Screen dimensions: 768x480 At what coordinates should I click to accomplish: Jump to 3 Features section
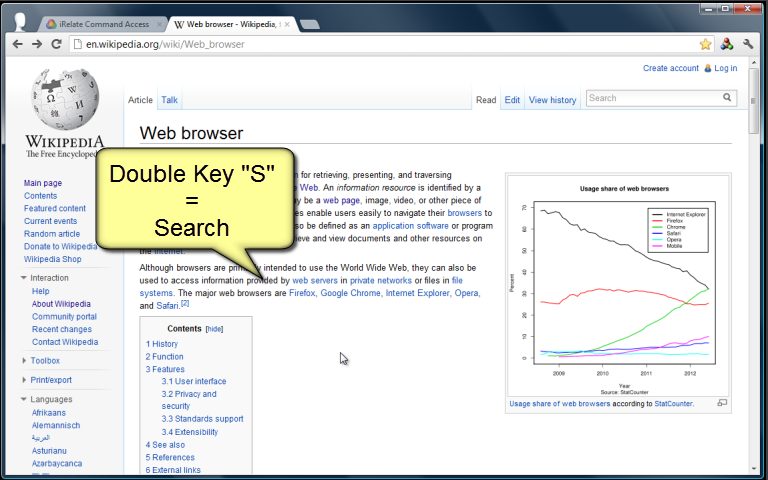(165, 369)
